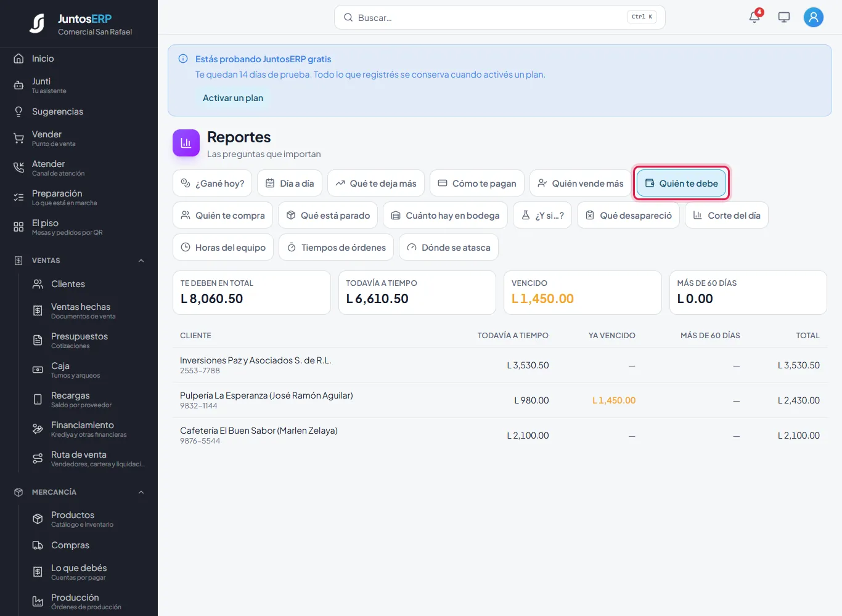The width and height of the screenshot is (842, 616).
Task: Show the Qué está parado report
Action: (329, 216)
